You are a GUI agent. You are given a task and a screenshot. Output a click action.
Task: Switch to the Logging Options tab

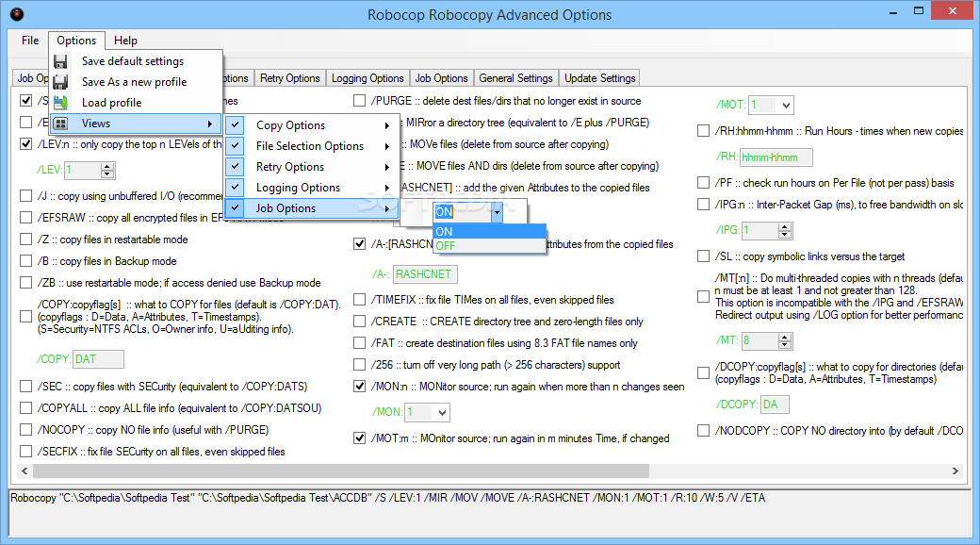click(x=367, y=78)
